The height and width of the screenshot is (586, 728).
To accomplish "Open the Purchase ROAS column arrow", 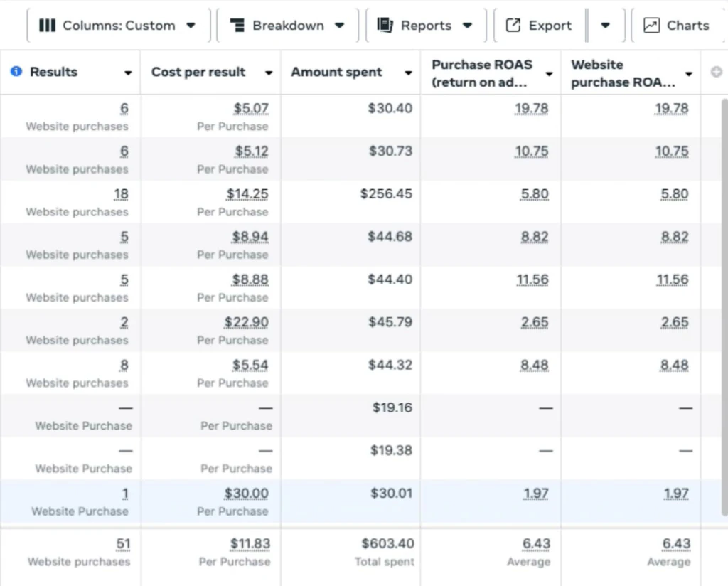I will tap(550, 74).
